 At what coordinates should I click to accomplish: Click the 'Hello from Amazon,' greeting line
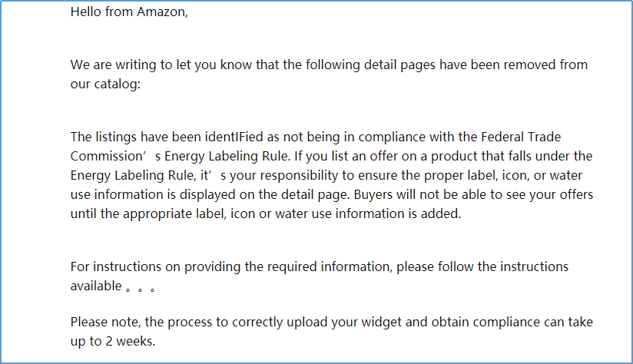(128, 12)
